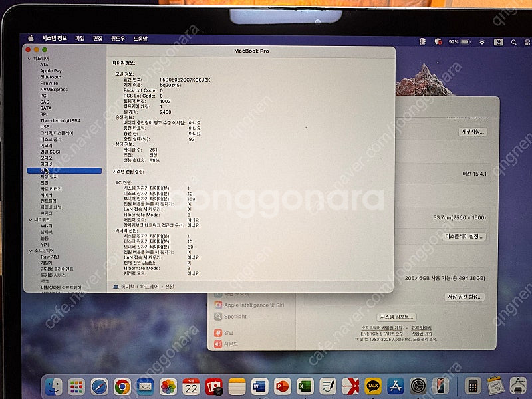532x399 pixels.
Task: Select Raw 지원 under 소프트웨어
Action: 49,257
